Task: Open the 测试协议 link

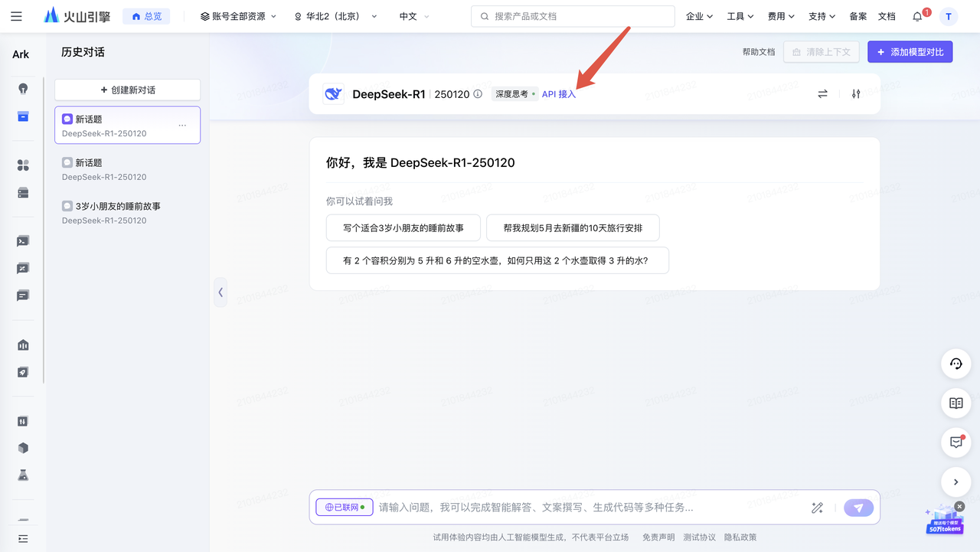Action: pyautogui.click(x=700, y=537)
